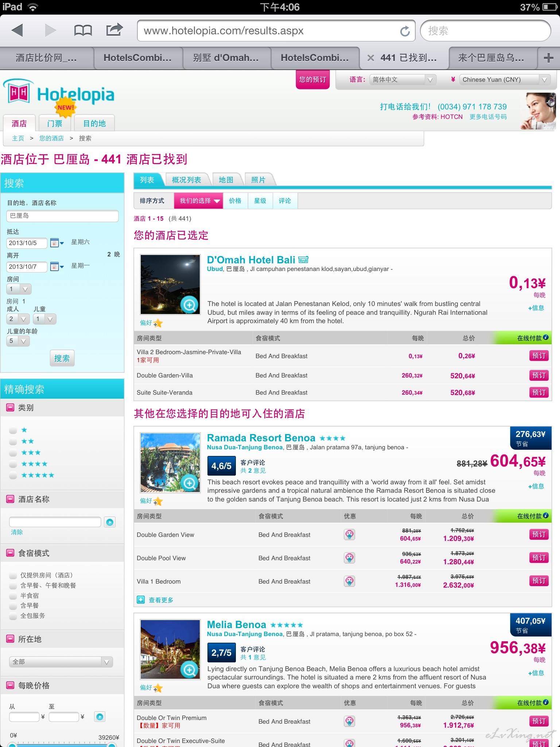Screen dimensions: 560x747
Task: Select the three-star category filter
Action: pos(13,453)
